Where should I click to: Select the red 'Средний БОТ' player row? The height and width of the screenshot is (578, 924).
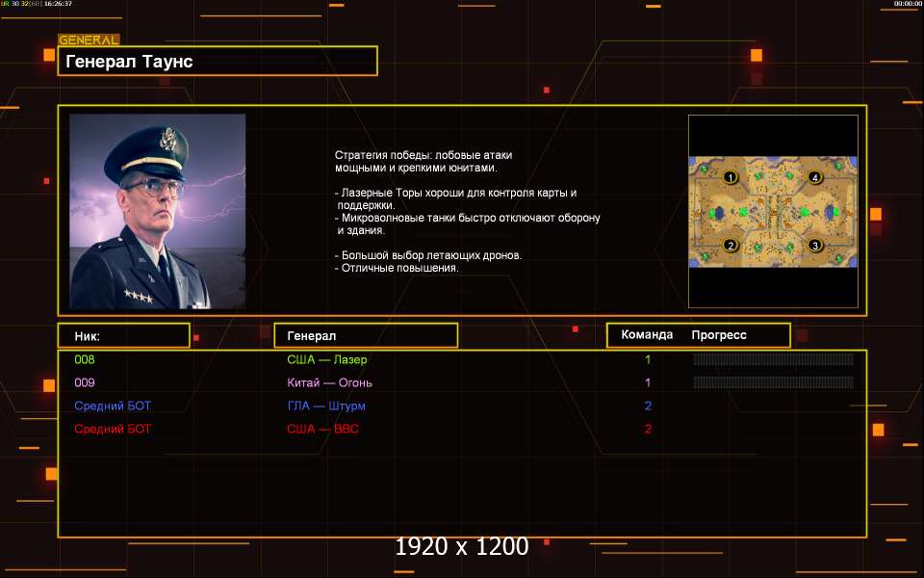113,429
